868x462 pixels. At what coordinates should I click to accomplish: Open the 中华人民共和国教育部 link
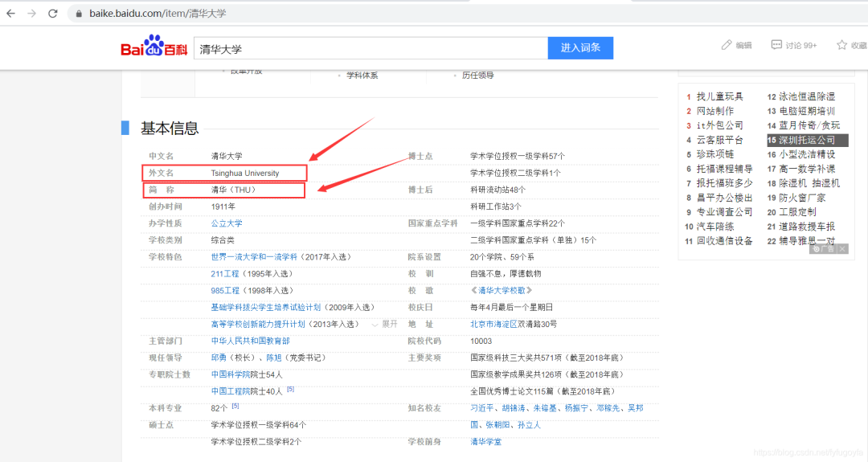(x=250, y=341)
